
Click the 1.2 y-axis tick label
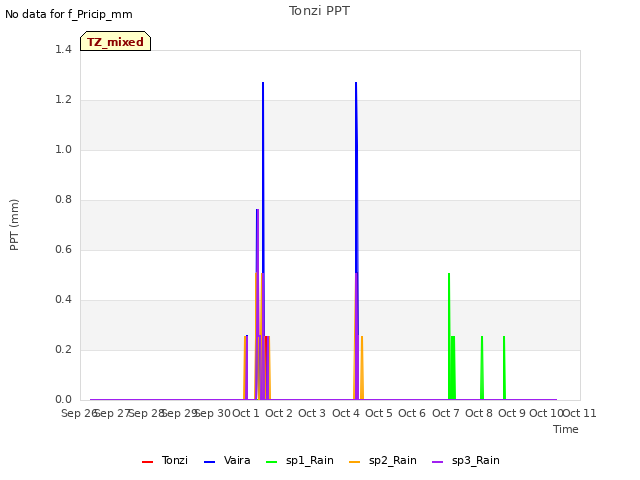(63, 99)
